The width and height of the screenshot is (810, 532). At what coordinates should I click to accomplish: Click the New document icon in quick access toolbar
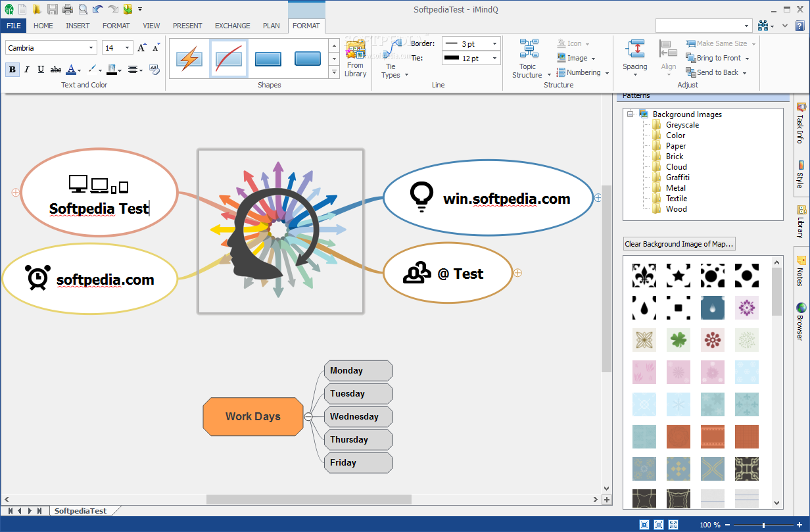tap(23, 9)
